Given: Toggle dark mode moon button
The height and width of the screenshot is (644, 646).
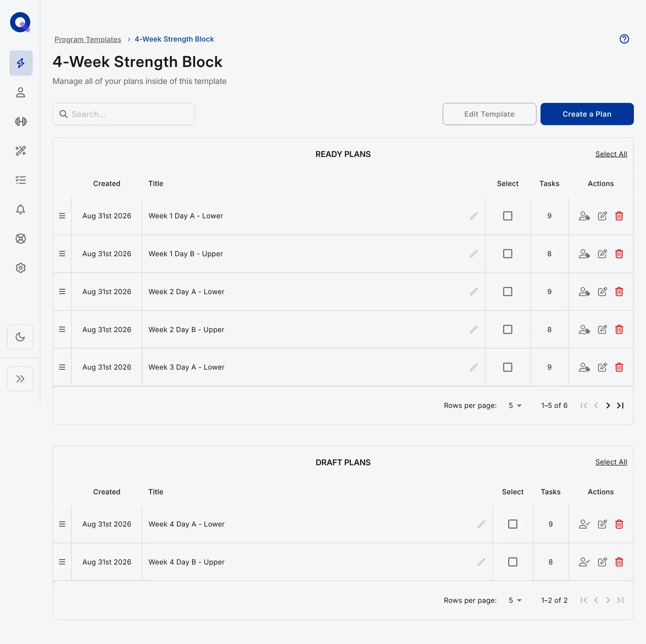Looking at the screenshot, I should coord(20,337).
